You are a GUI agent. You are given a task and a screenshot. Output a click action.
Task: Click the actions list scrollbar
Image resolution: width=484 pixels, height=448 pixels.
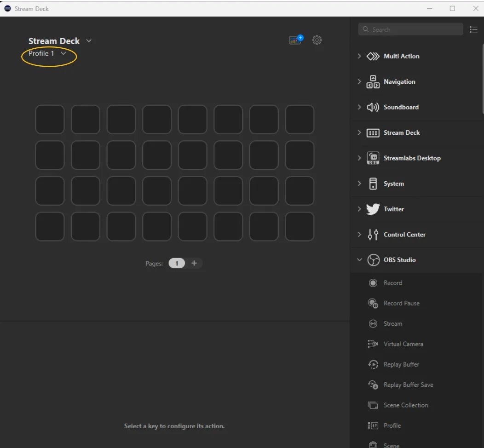(483, 80)
